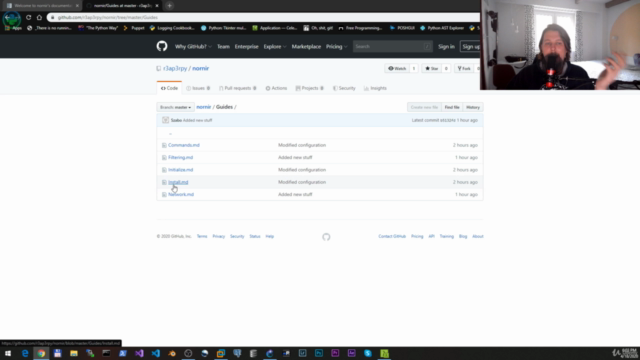Open the Enterprise link in header
This screenshot has height=360, width=640.
(247, 47)
